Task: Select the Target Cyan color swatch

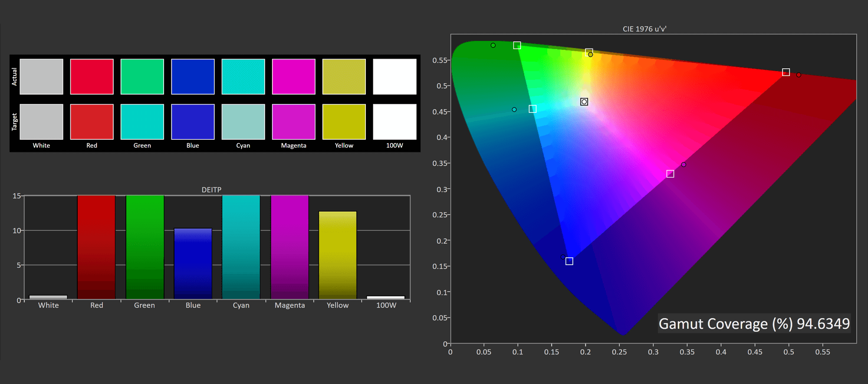Action: (243, 122)
